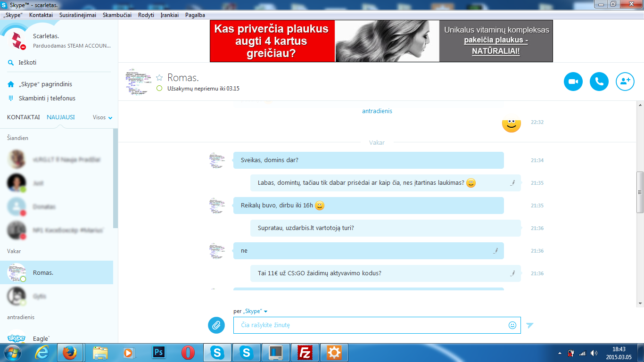Open the „Skype" menu in menu bar
644x362 pixels.
pos(13,15)
